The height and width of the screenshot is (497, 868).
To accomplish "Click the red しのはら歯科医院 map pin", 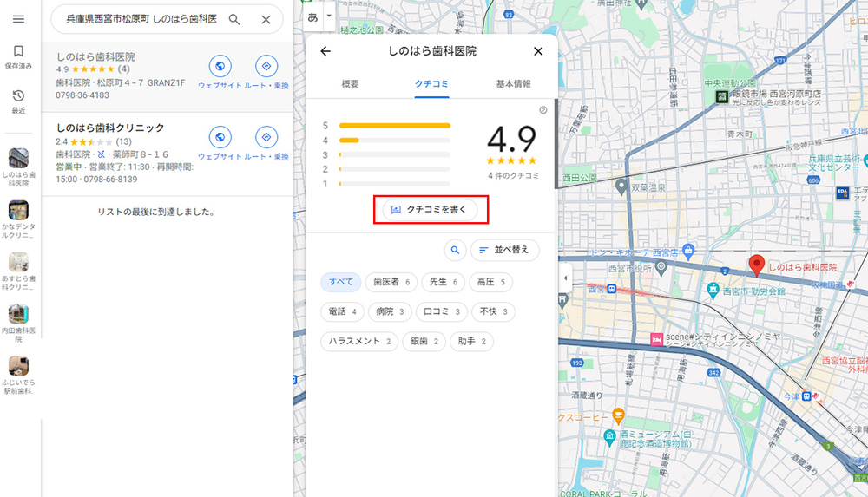I will 756,265.
